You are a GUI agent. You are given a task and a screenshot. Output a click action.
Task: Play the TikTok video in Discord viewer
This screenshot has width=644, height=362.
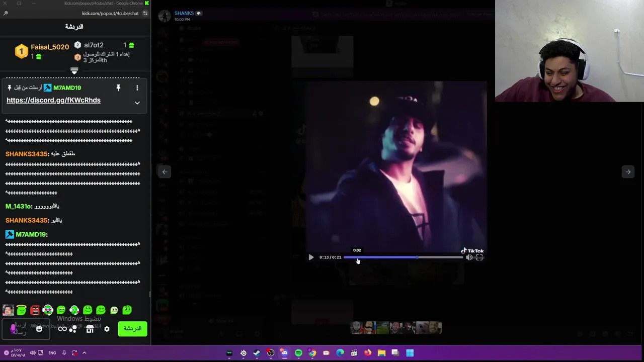311,257
